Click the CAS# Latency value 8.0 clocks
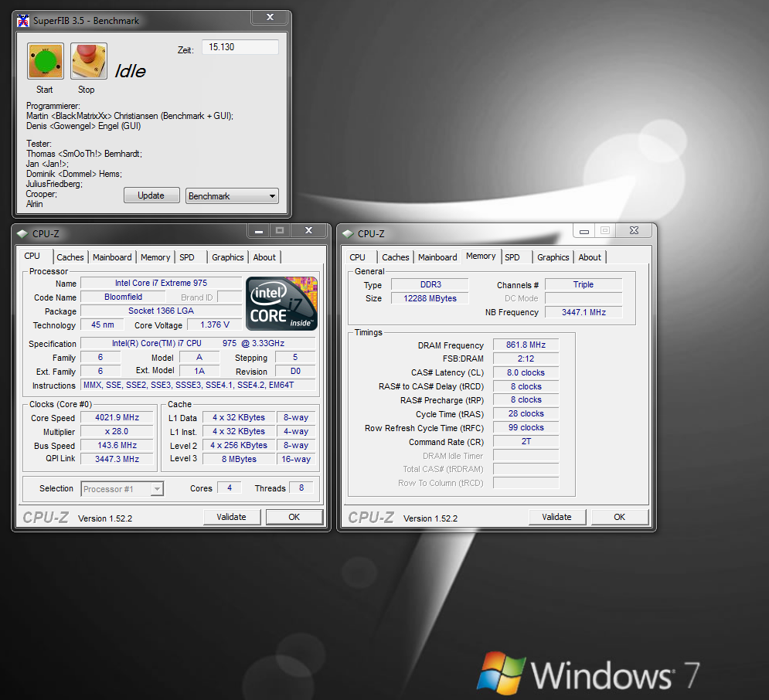The width and height of the screenshot is (769, 700). click(526, 372)
